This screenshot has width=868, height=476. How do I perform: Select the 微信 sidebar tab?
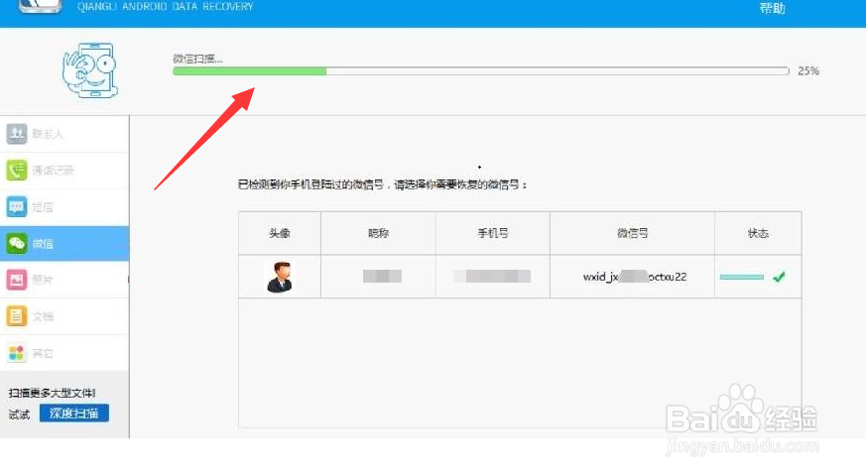(64, 244)
